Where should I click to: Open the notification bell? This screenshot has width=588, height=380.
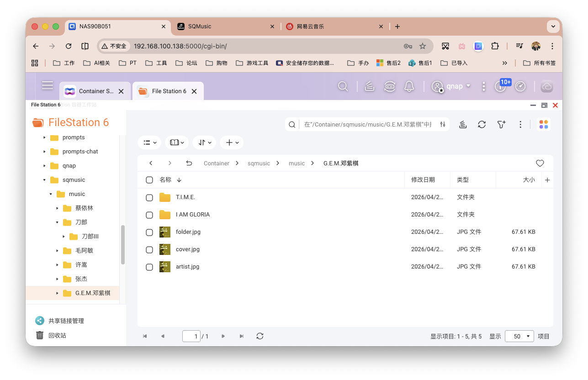click(409, 86)
